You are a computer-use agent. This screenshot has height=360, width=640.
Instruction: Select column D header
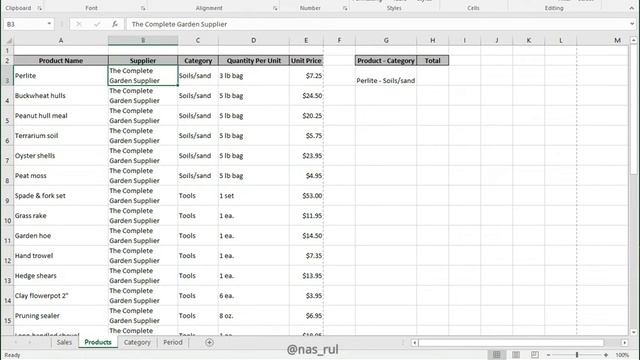click(253, 40)
